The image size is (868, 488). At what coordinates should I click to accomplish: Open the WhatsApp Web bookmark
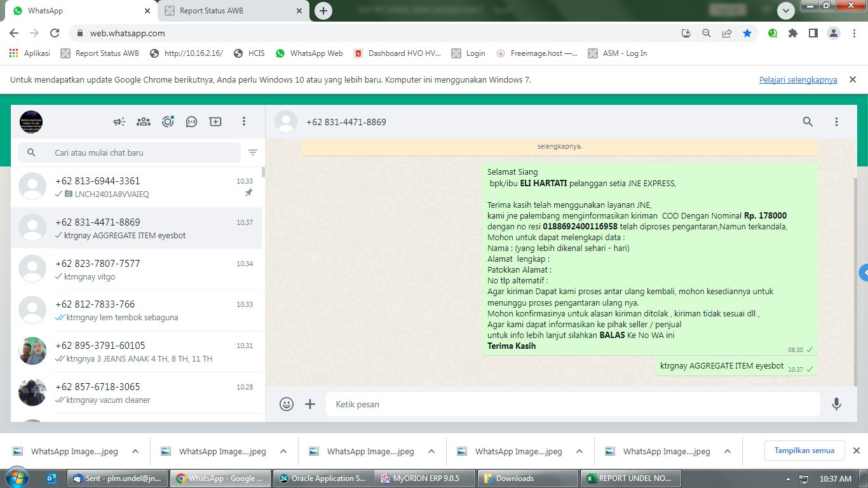tap(309, 53)
